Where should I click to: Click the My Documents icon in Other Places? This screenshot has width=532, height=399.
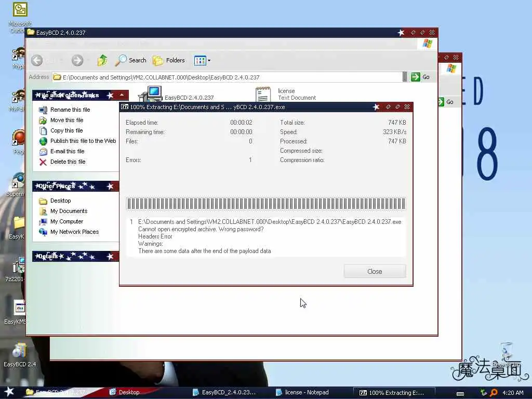coord(43,211)
